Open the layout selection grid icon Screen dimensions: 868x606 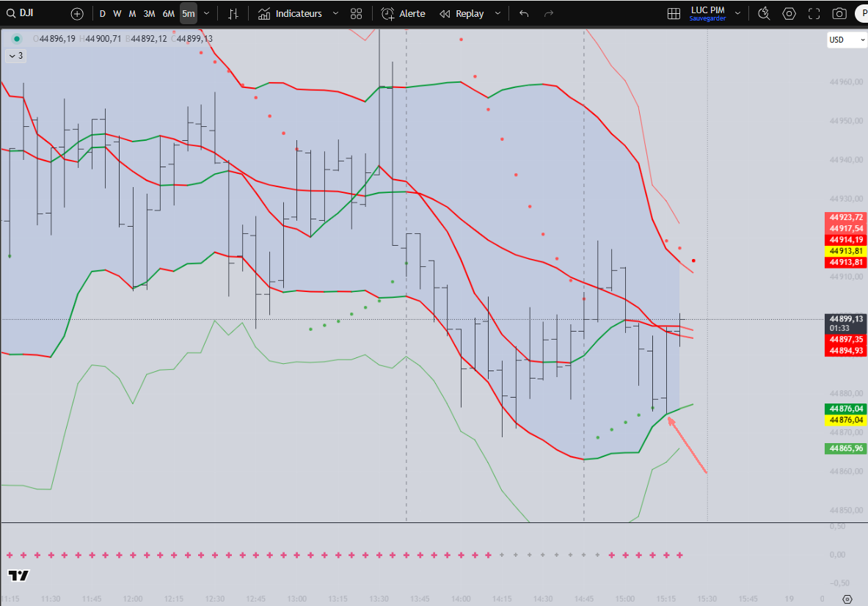click(674, 14)
